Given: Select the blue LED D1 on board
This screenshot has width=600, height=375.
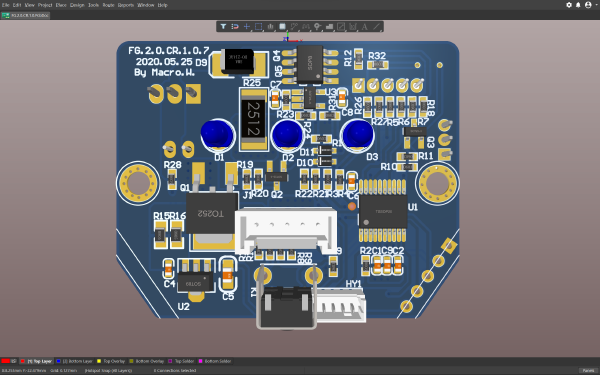Looking at the screenshot, I should [x=218, y=135].
